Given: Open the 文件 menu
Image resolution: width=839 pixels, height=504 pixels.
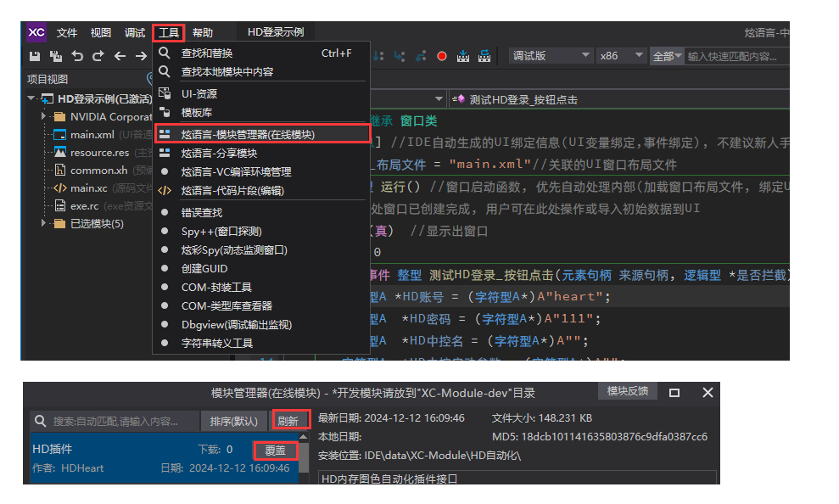Looking at the screenshot, I should point(67,32).
